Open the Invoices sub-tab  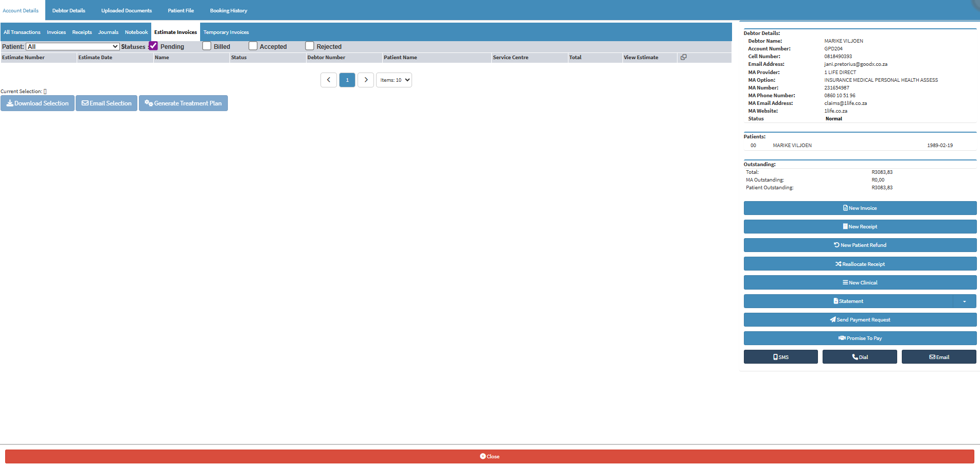coord(56,32)
